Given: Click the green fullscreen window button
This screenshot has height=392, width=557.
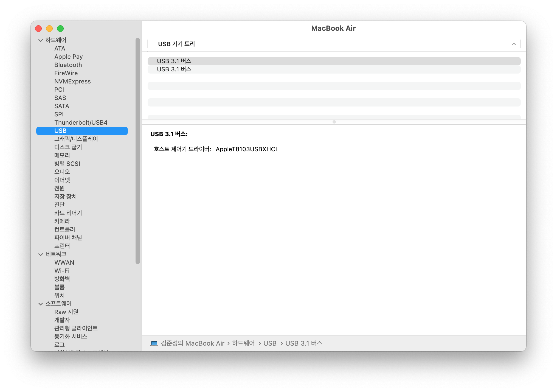Looking at the screenshot, I should 60,29.
